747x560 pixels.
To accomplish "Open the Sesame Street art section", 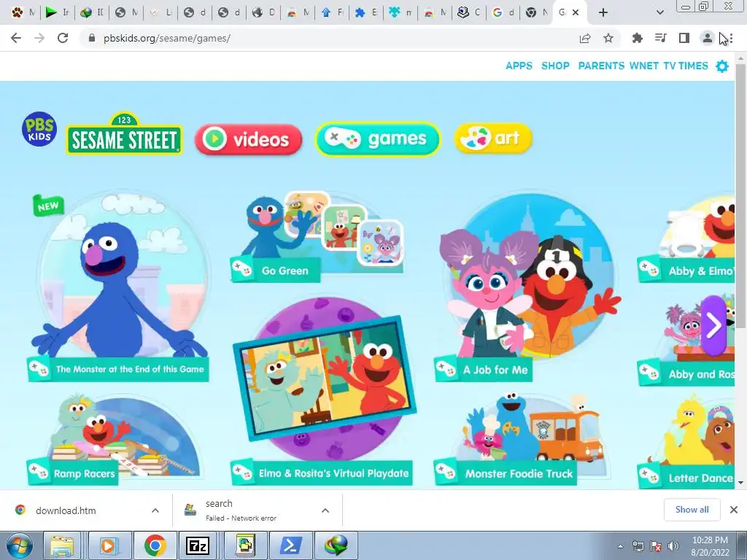I will pyautogui.click(x=492, y=138).
